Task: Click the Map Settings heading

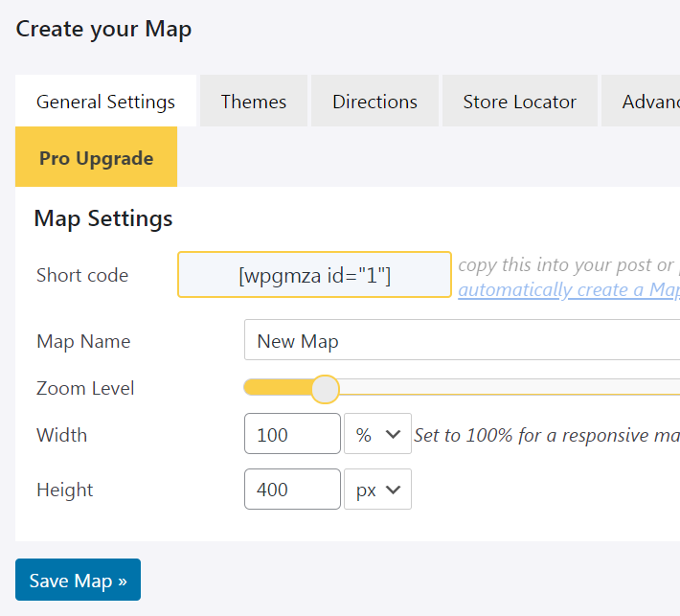Action: click(103, 218)
